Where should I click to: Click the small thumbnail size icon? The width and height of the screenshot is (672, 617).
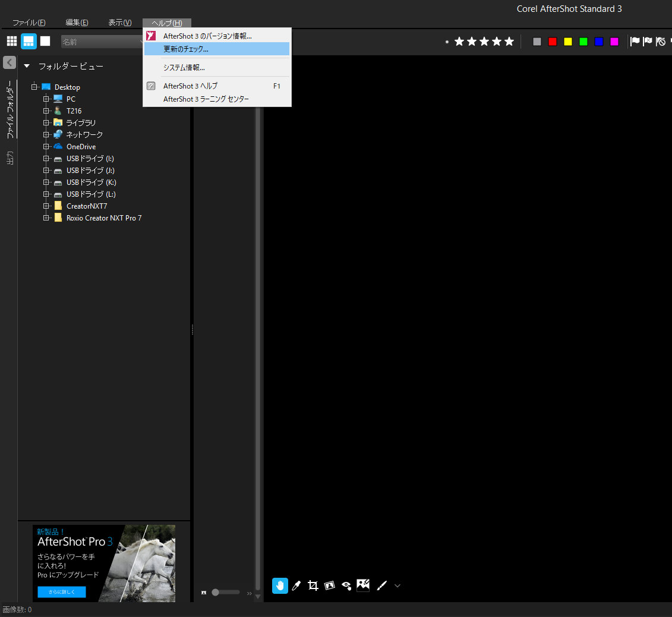(204, 593)
